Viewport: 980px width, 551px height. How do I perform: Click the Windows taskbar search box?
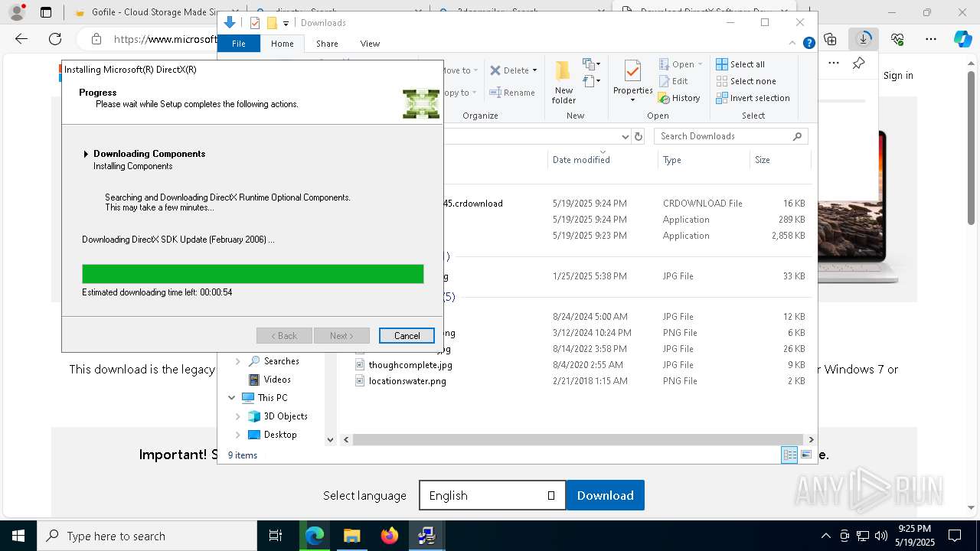click(147, 536)
